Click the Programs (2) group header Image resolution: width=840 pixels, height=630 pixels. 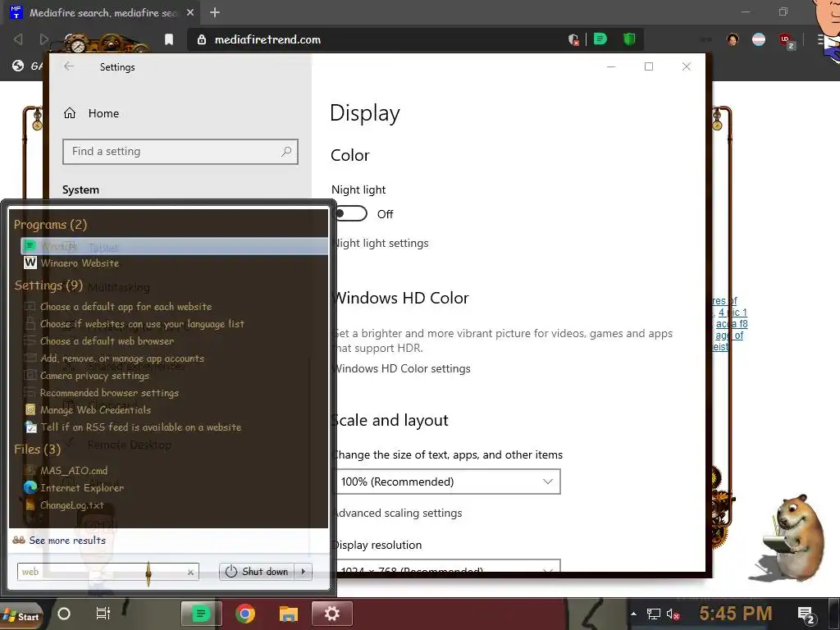click(50, 225)
